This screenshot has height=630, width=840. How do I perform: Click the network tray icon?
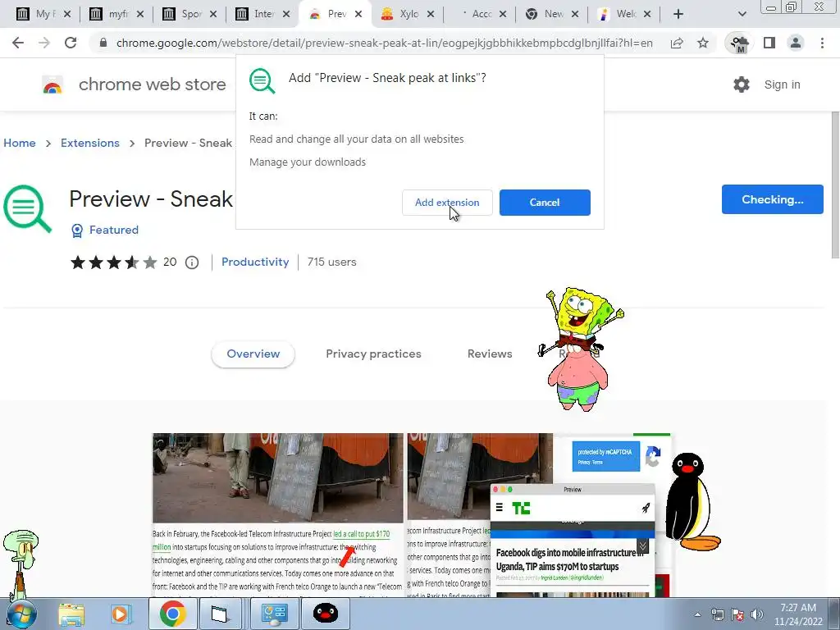tap(717, 614)
